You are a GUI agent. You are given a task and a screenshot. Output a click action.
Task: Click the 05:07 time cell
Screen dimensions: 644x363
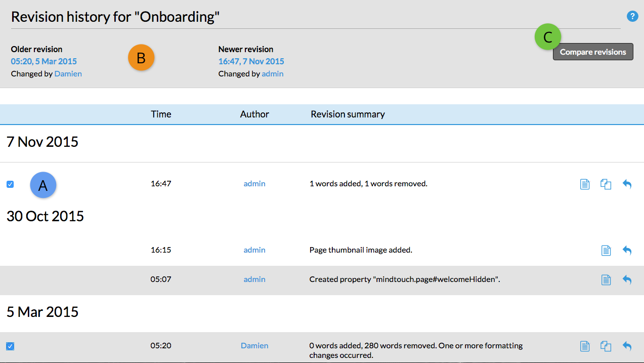pos(161,279)
